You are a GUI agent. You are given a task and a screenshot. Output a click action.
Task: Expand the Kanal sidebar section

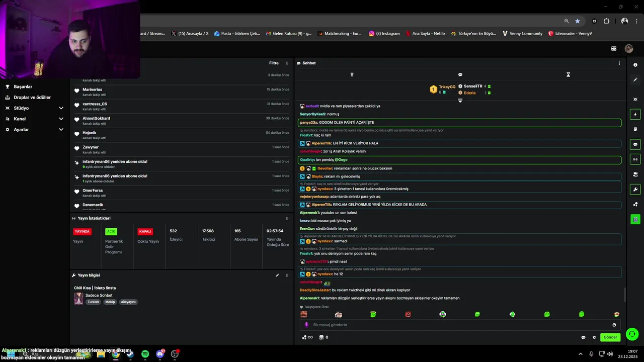[34, 119]
